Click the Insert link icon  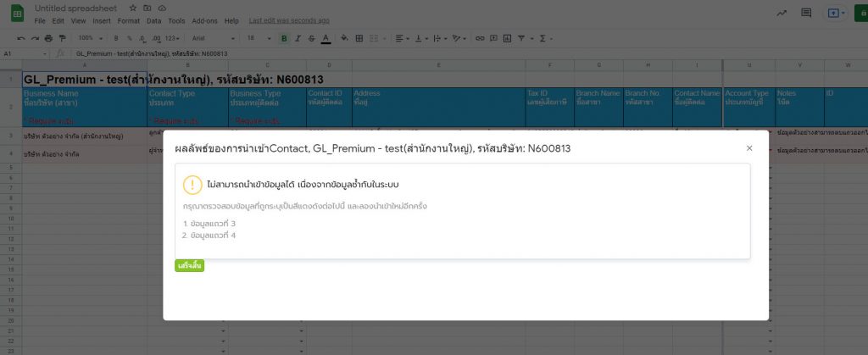[480, 38]
